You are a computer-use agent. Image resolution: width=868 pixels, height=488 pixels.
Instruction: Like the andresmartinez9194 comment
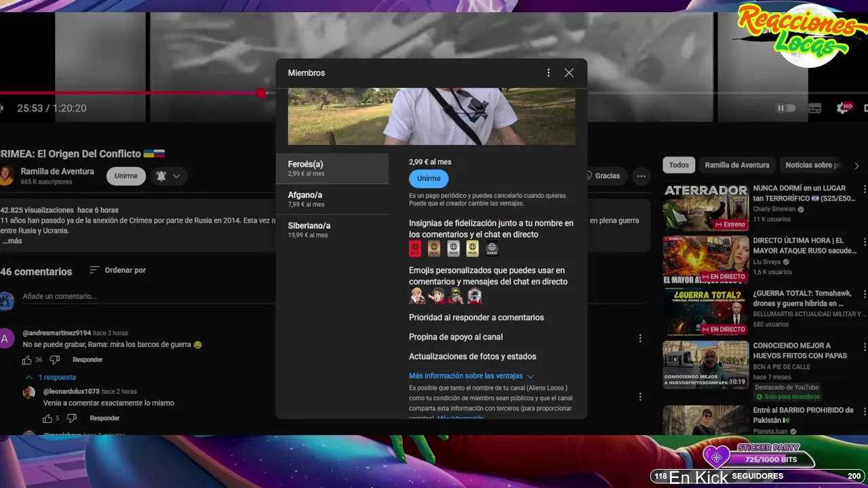(x=27, y=360)
